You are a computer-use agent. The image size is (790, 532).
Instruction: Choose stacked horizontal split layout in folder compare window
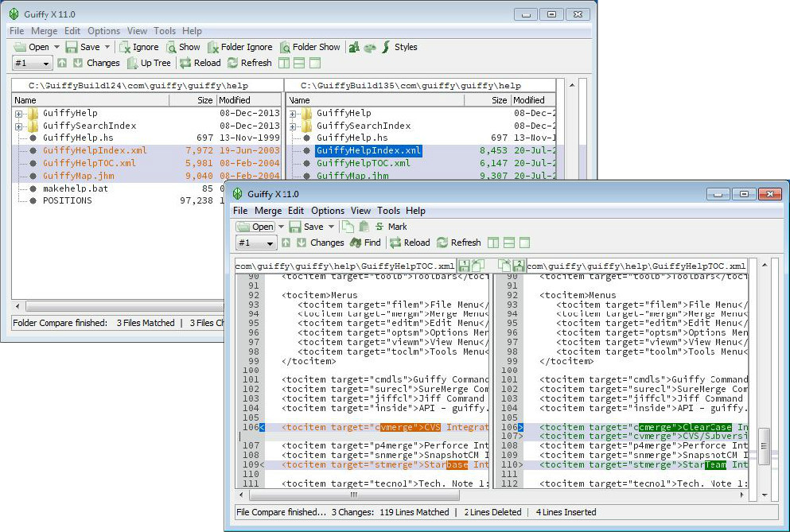[299, 63]
